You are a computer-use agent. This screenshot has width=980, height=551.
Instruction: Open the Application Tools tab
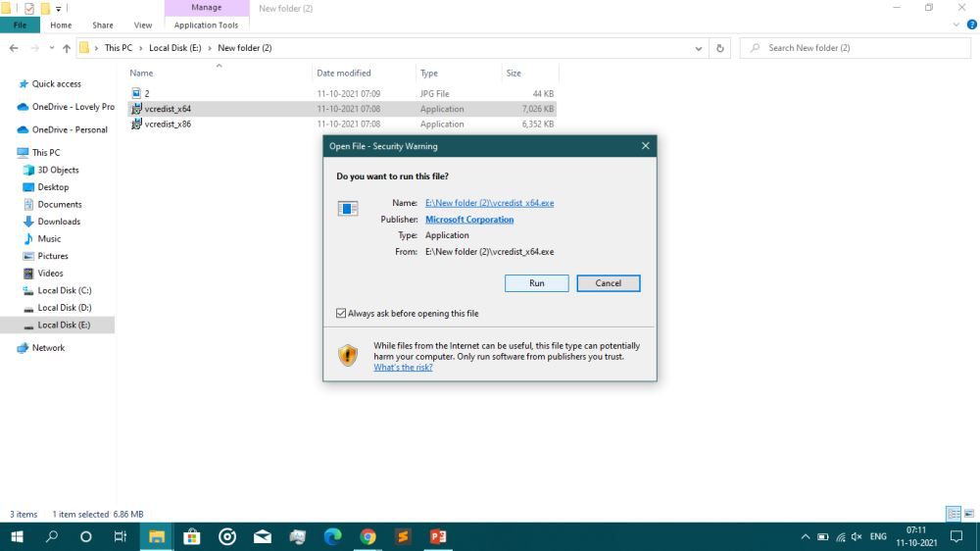[x=206, y=25]
